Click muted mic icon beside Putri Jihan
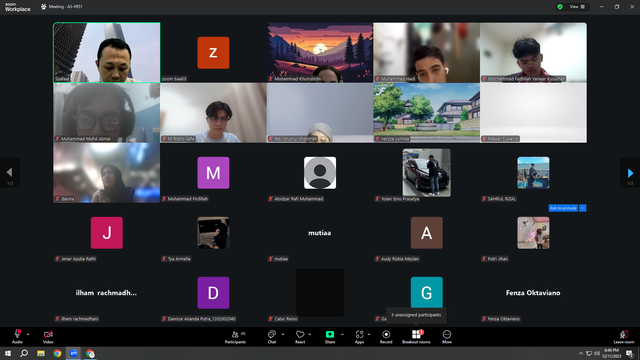 [484, 259]
